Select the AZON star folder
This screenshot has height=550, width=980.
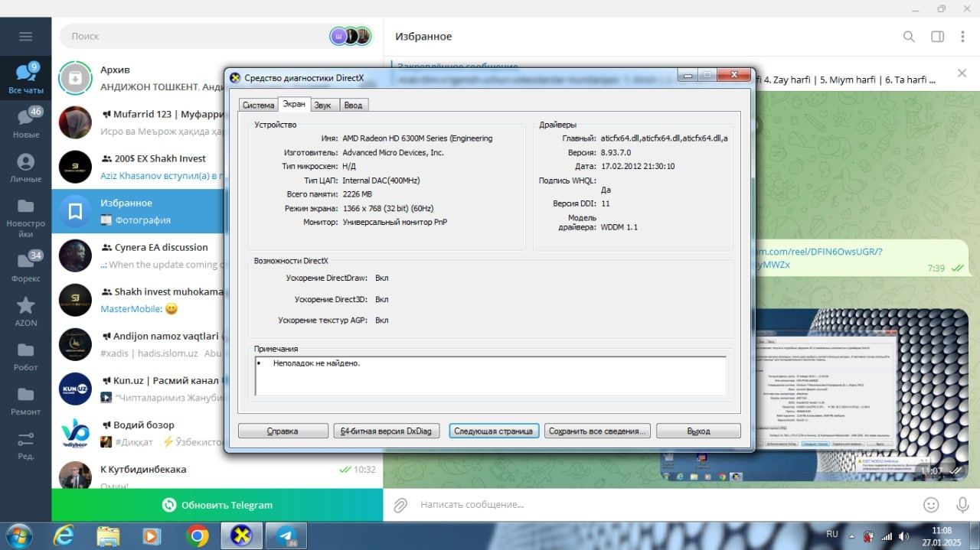[26, 311]
